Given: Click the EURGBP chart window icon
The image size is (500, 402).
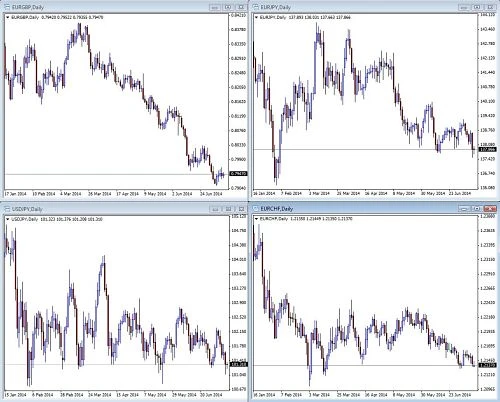Looking at the screenshot, I should click(x=6, y=7).
